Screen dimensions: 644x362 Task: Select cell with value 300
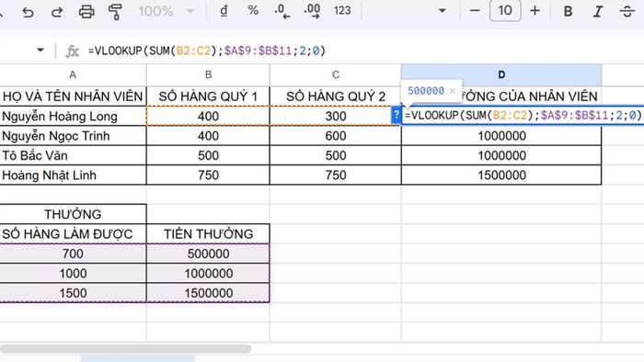[336, 116]
